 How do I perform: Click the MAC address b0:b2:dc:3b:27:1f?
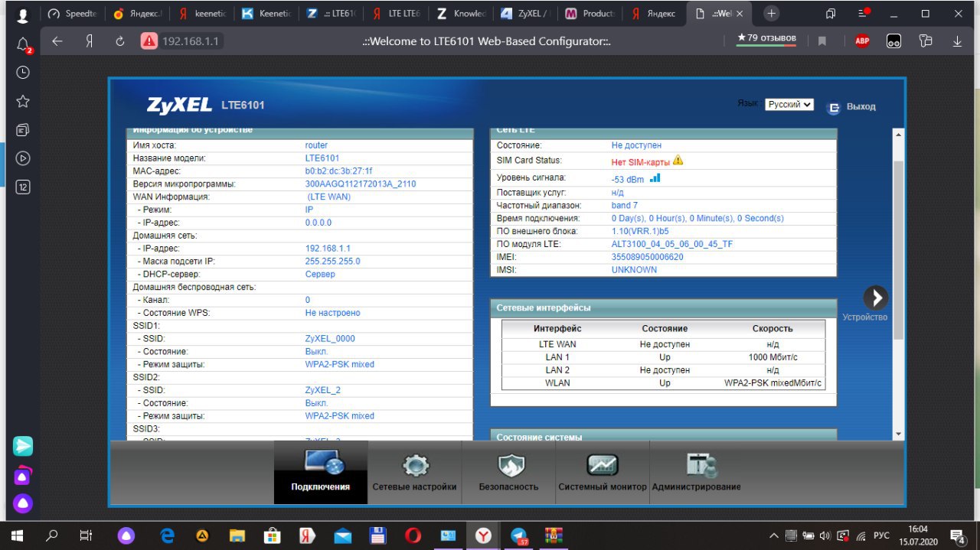pos(338,171)
